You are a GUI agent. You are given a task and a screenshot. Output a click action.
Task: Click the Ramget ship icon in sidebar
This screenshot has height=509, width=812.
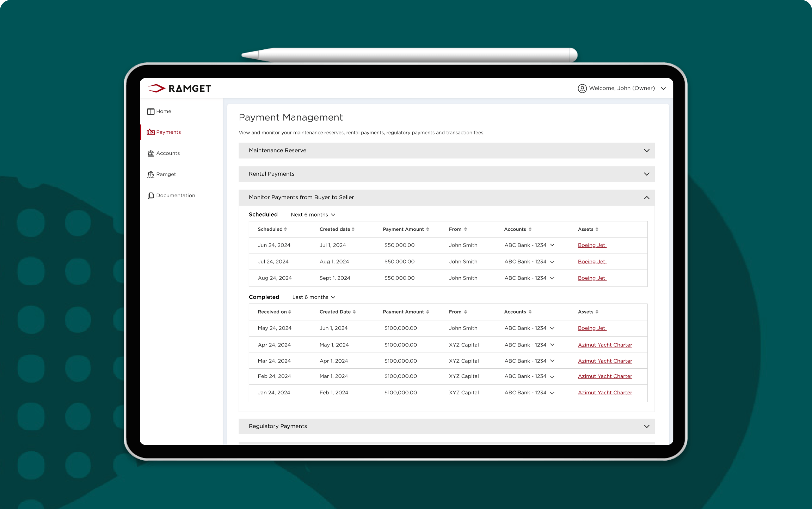point(150,174)
